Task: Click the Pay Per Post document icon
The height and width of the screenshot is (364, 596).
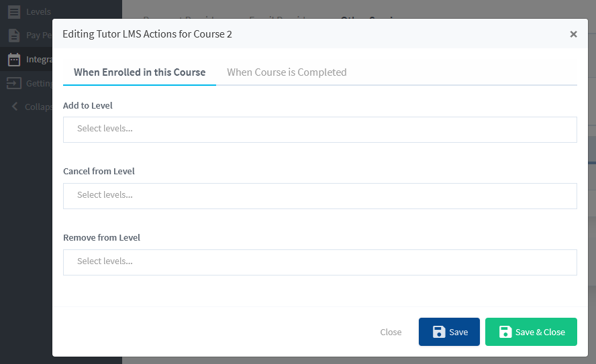Action: 14,36
